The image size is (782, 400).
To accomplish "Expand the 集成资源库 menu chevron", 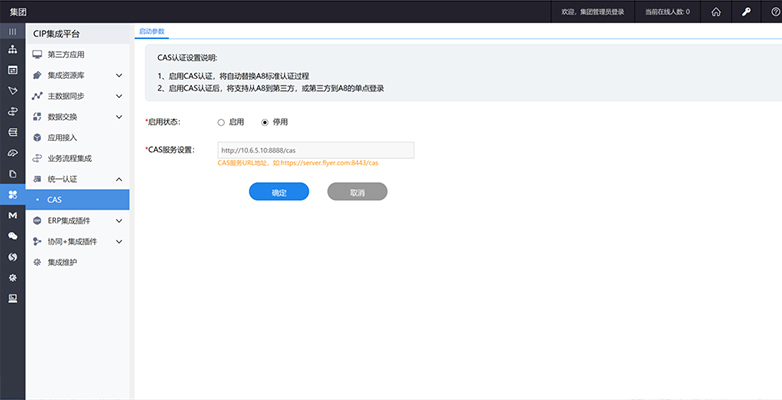I will pyautogui.click(x=119, y=75).
